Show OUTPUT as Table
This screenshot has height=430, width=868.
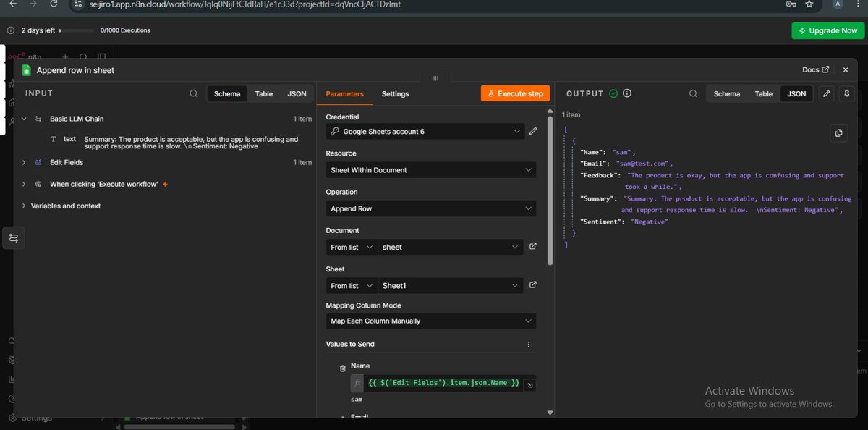point(764,94)
